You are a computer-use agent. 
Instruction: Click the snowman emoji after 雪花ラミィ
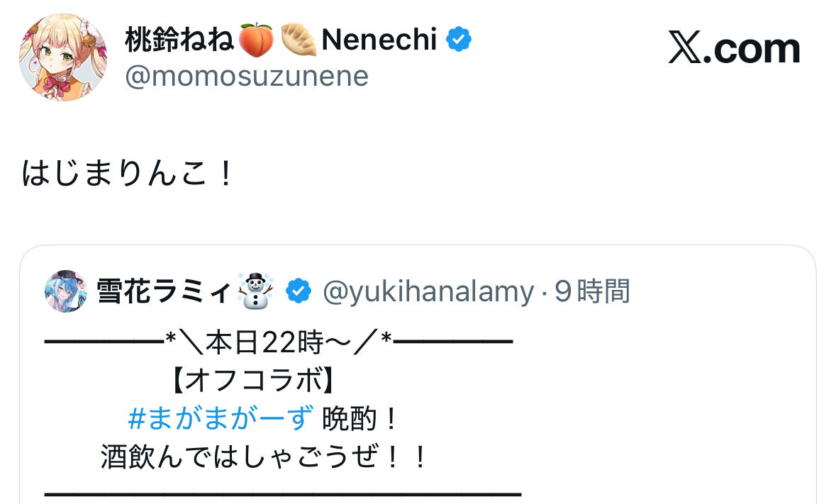click(256, 291)
